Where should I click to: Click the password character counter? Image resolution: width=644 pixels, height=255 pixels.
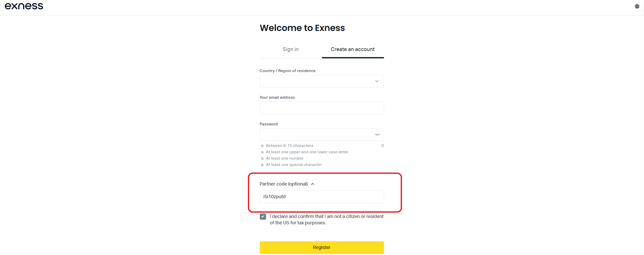pos(382,146)
